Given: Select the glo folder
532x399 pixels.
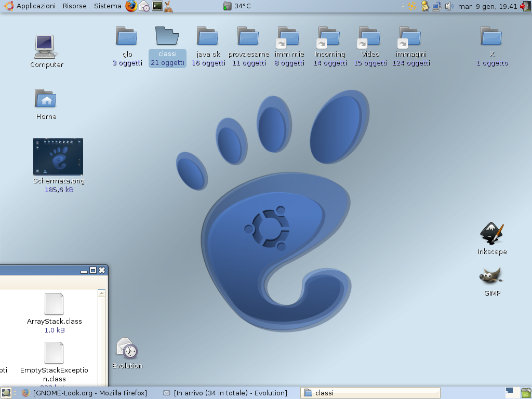Looking at the screenshot, I should coord(127,36).
